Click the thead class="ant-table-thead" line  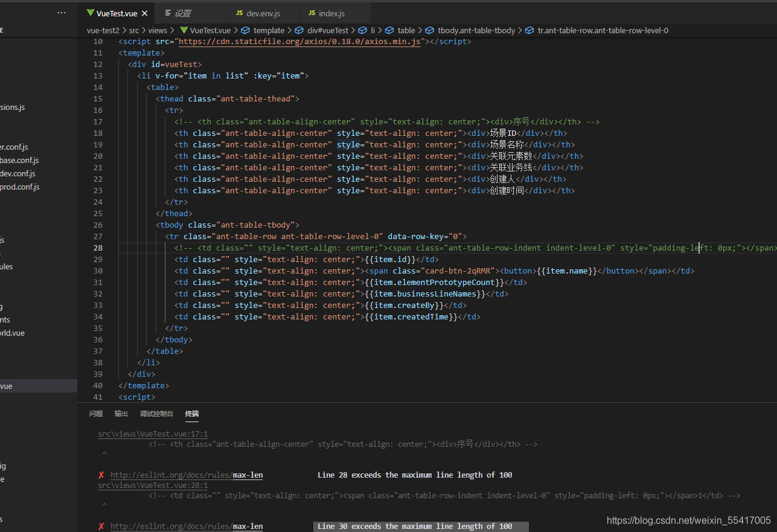227,99
